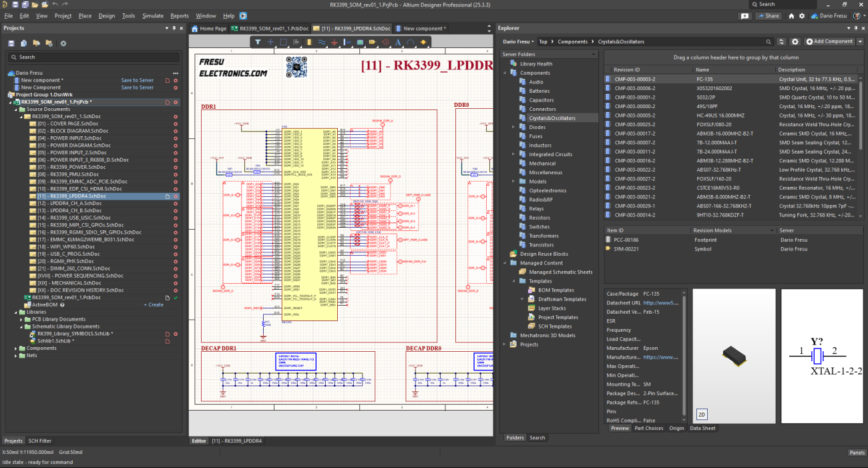
Task: Choose the place text string tool
Action: tap(398, 42)
